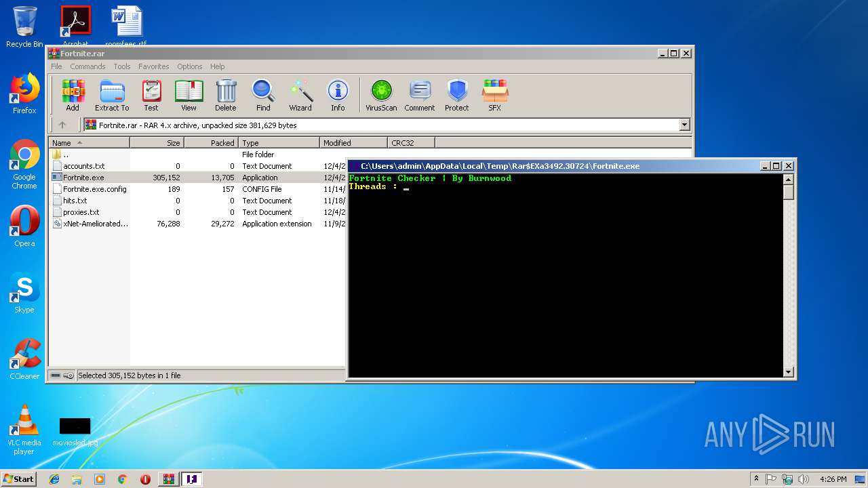Open Google Chrome desktop shortcut
Viewport: 868px width, 488px height.
24,164
